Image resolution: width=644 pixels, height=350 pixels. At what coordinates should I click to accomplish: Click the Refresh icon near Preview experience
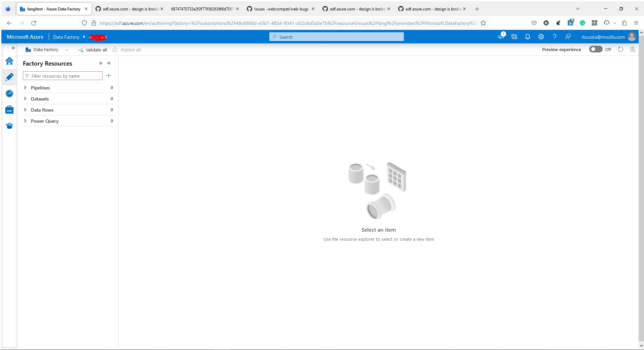(620, 49)
